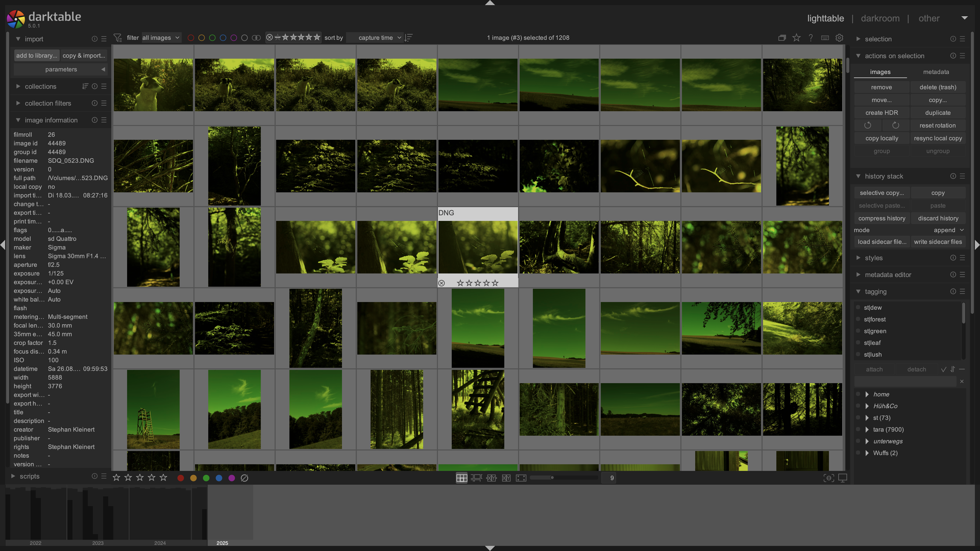Clear color labels with the crossed circle icon
Image resolution: width=980 pixels, height=551 pixels.
pyautogui.click(x=244, y=478)
